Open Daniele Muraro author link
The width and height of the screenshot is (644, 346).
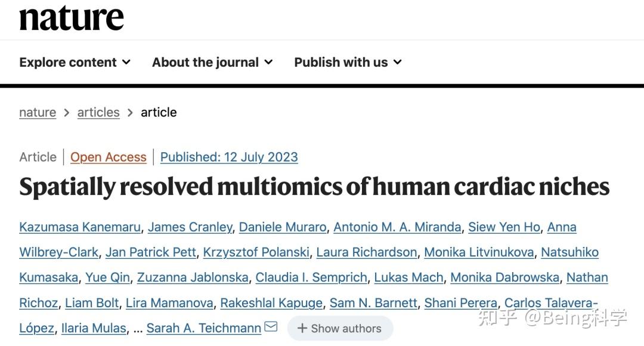click(x=283, y=227)
